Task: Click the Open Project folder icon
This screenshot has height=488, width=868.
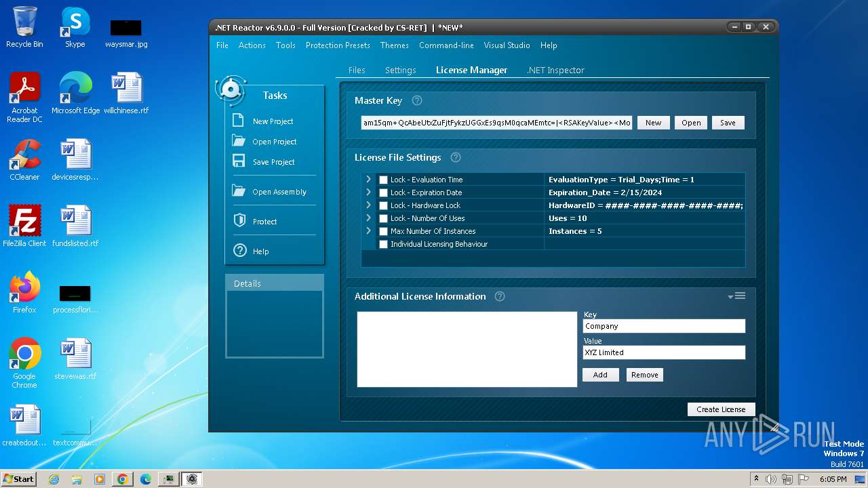Action: point(238,141)
